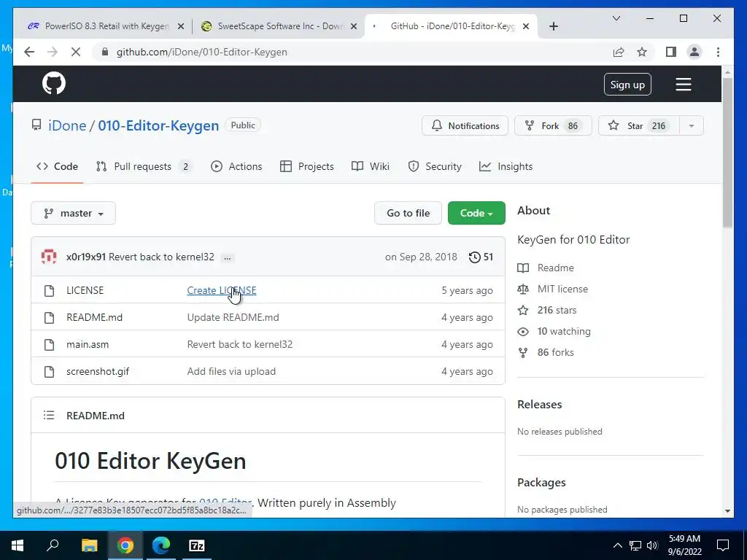Viewport: 747px width, 560px height.
Task: Open the GitHub hamburger menu
Action: (x=683, y=85)
